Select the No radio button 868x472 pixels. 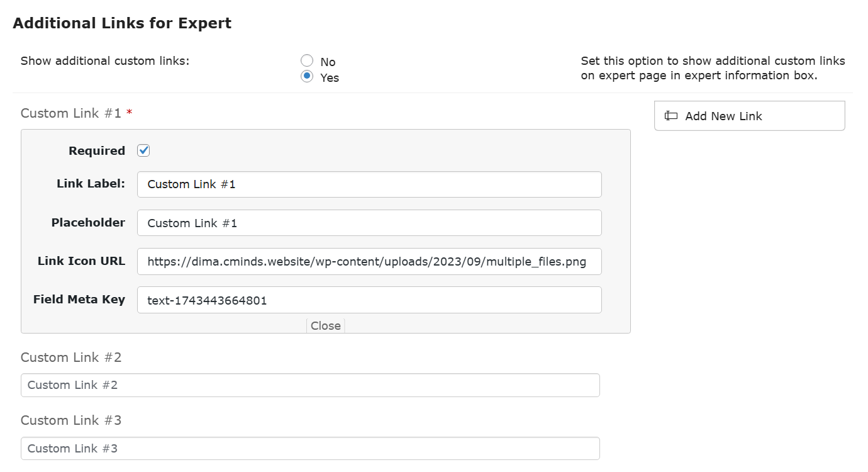pos(307,60)
